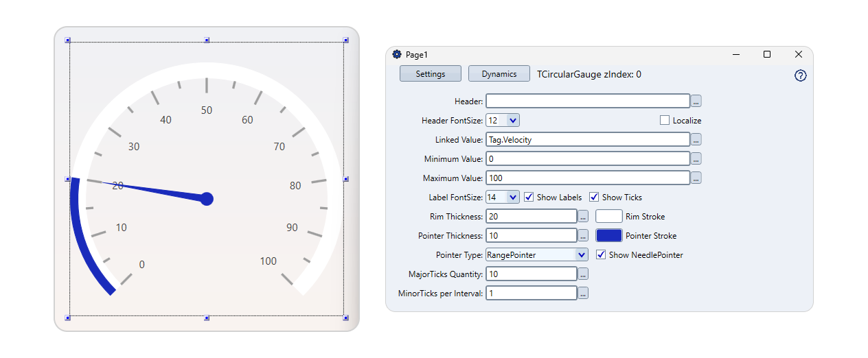
Task: Click the gauge label 100
Action: pos(269,261)
